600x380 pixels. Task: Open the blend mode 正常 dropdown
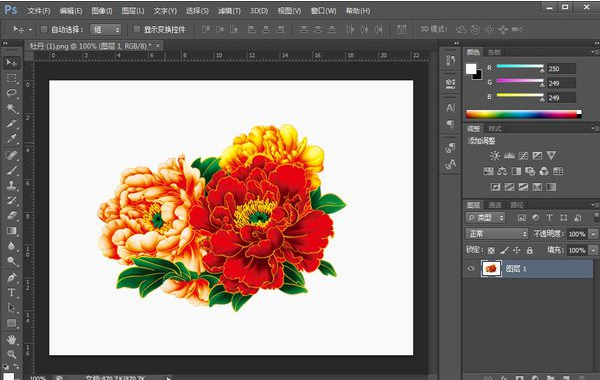click(497, 233)
